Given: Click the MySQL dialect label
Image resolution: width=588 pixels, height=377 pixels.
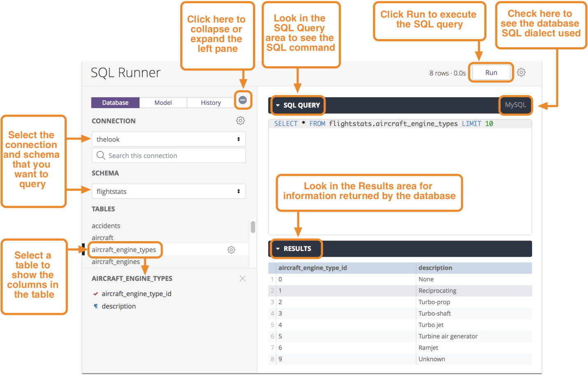Looking at the screenshot, I should click(x=515, y=105).
